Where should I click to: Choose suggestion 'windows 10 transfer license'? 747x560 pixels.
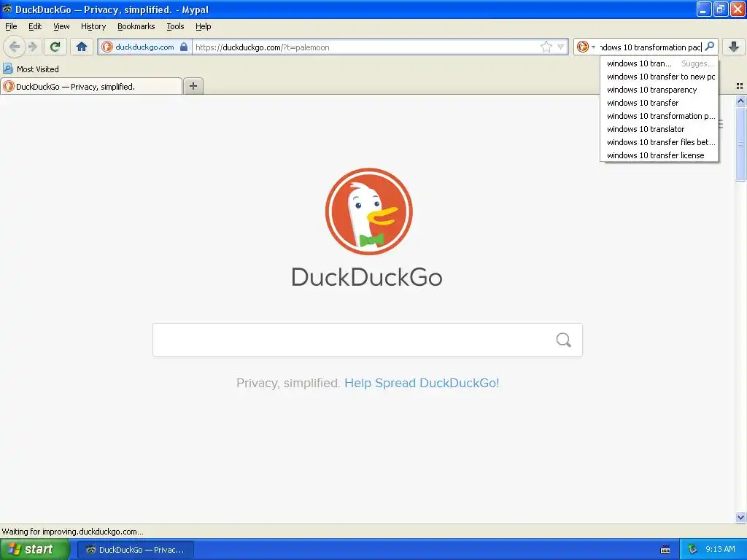coord(659,155)
